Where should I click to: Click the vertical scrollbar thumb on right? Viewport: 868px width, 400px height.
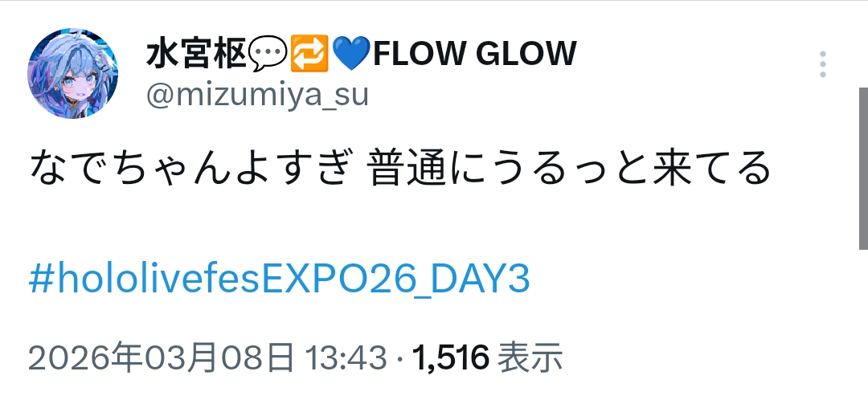tap(863, 168)
